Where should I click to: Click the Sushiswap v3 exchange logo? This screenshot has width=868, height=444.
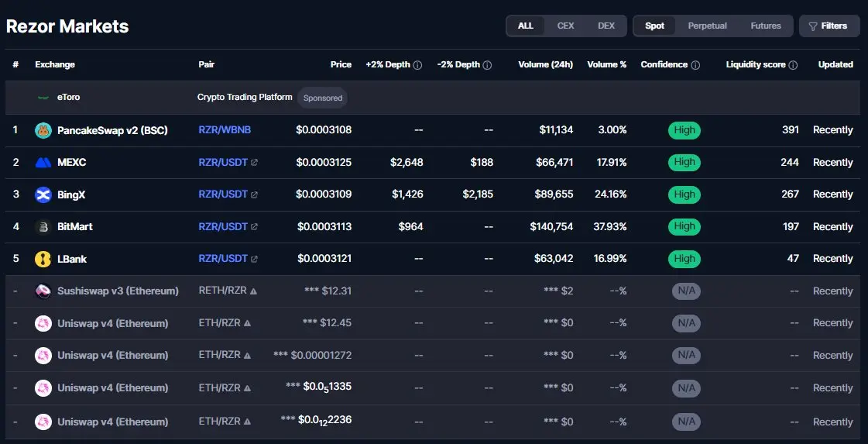[43, 291]
